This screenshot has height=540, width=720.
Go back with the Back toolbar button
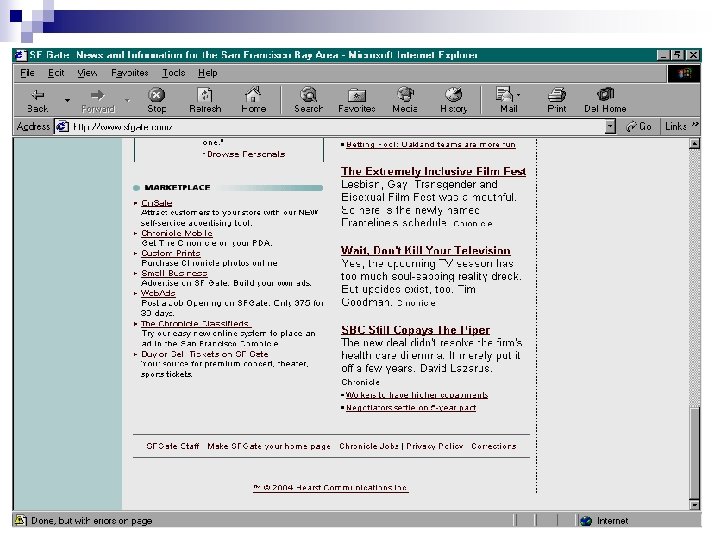38,101
